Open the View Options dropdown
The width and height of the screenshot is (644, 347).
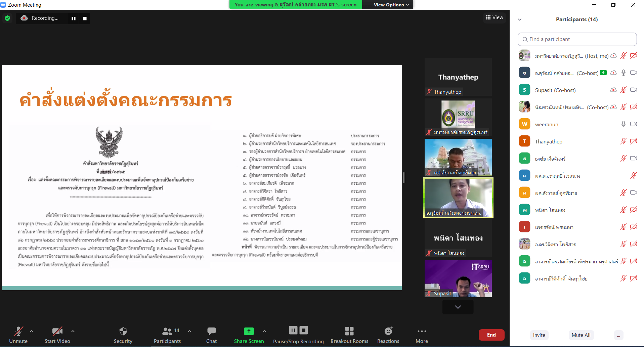click(391, 5)
